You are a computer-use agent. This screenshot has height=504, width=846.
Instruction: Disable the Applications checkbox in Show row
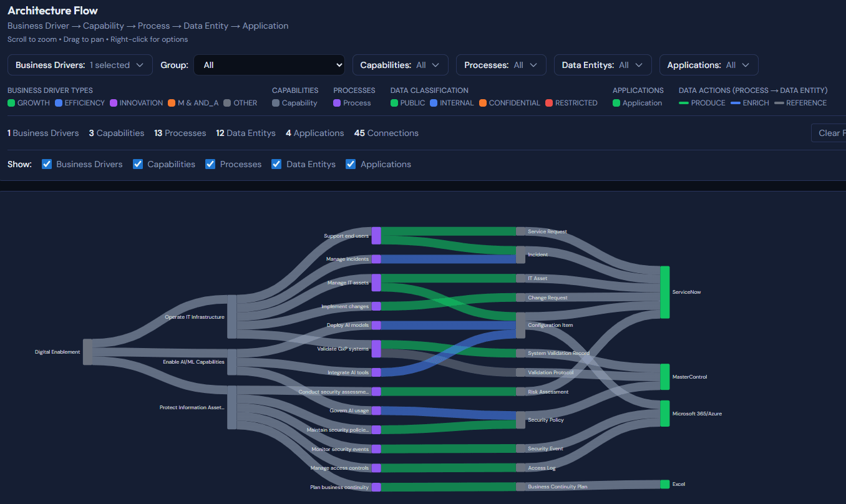(x=351, y=164)
